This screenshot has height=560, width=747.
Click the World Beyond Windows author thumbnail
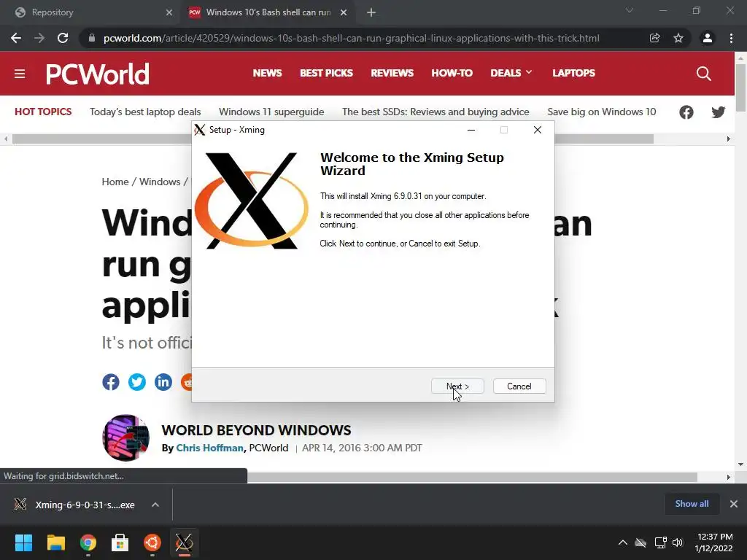click(x=125, y=437)
